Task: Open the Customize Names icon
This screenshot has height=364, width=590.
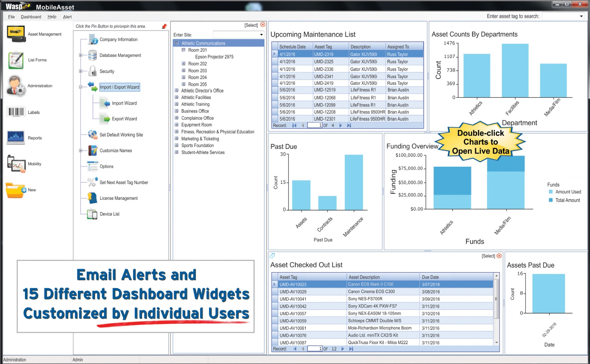Action: tap(93, 150)
